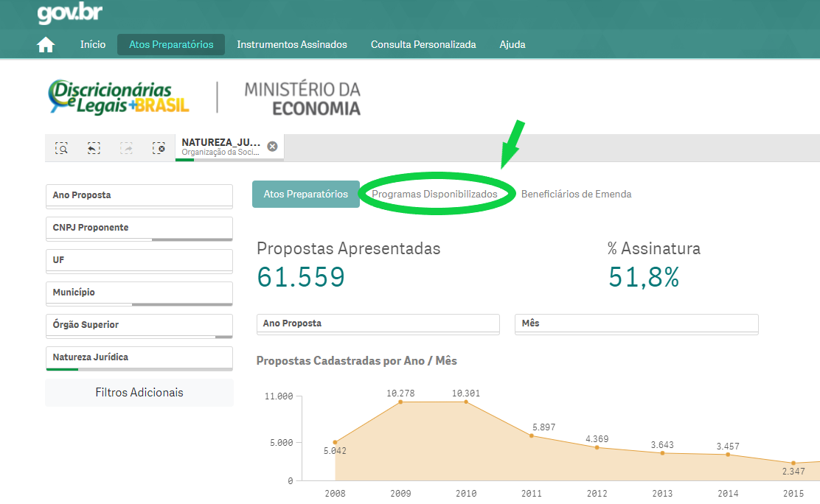The width and height of the screenshot is (820, 504).
Task: Click the Discricionárias e Legais +Brasil logo
Action: tap(119, 97)
